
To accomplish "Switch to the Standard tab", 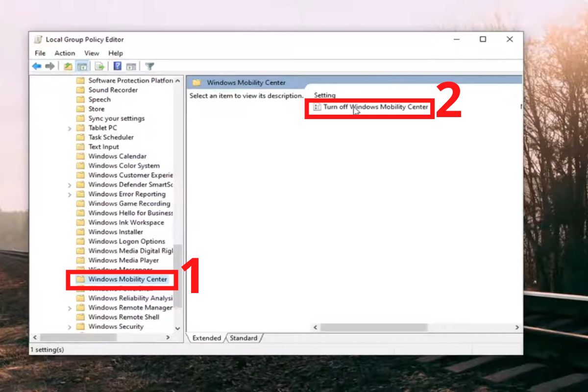I will [244, 338].
